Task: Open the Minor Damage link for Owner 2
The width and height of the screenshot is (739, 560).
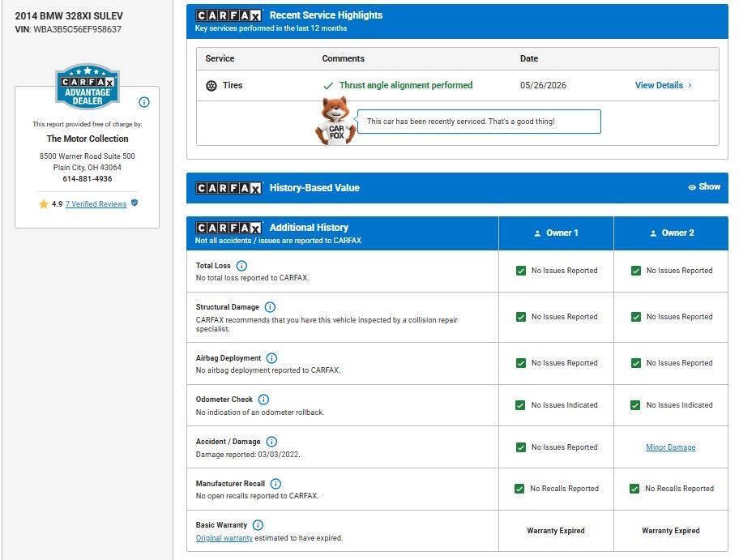Action: point(671,447)
